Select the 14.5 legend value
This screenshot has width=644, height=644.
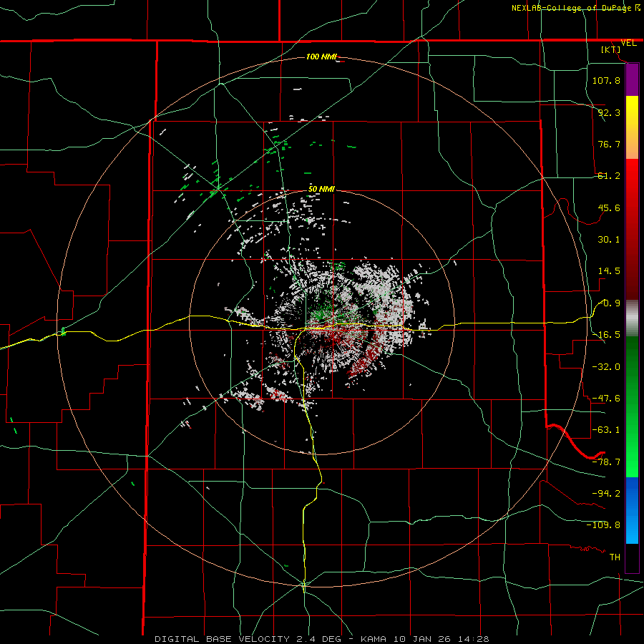tap(609, 271)
